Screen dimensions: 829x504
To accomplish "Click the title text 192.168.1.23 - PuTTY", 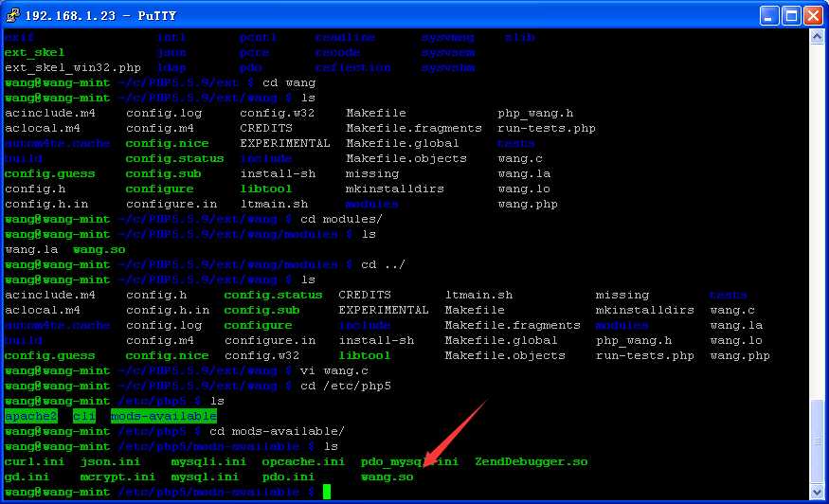I will point(100,16).
